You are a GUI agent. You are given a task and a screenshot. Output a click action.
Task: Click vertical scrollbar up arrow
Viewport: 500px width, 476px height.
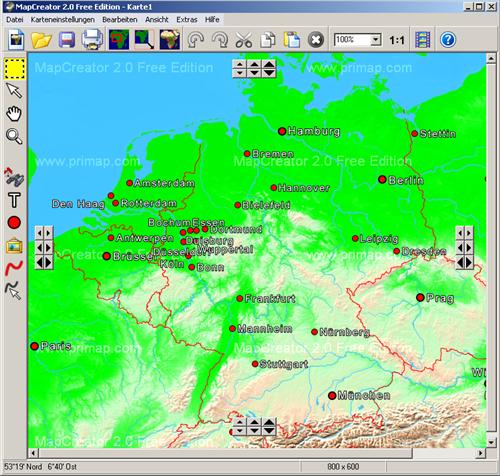pyautogui.click(x=491, y=59)
